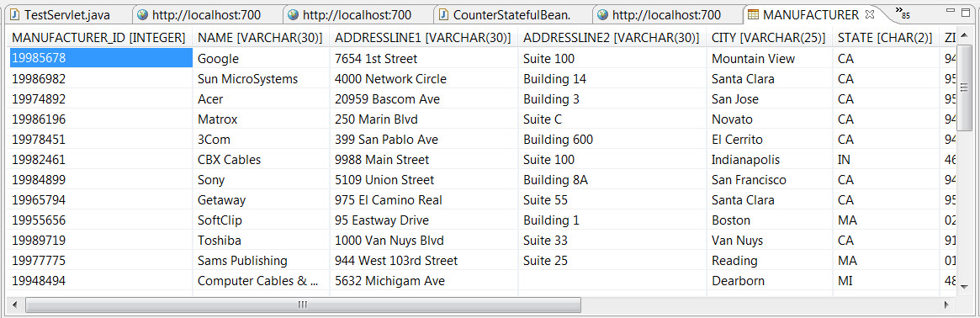
Task: Click the horizontal scrollbar right arrow
Action: pyautogui.click(x=948, y=305)
